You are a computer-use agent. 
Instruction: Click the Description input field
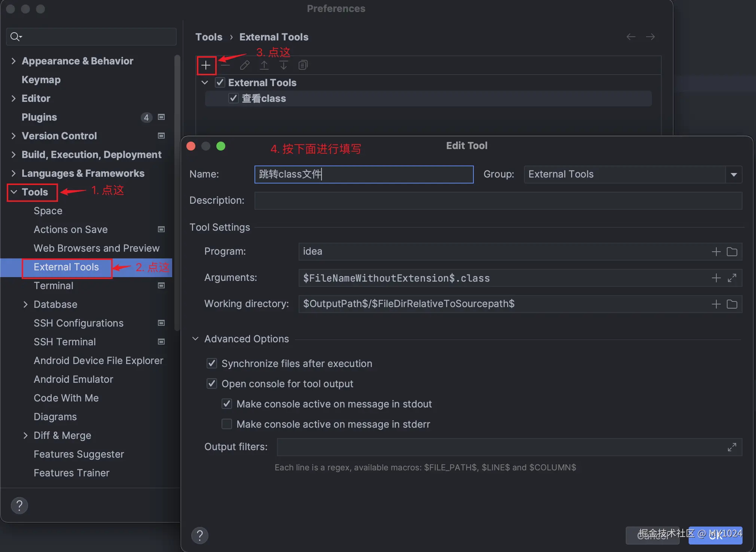point(498,201)
